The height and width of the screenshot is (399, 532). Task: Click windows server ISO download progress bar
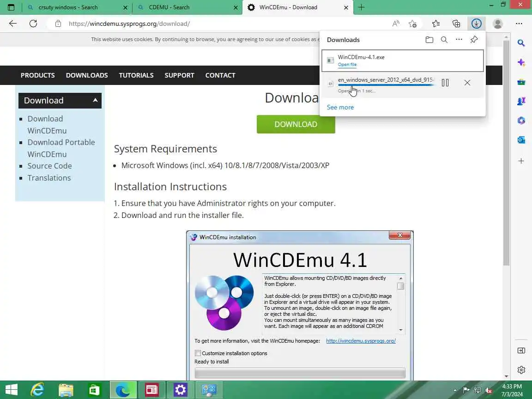tap(386, 85)
